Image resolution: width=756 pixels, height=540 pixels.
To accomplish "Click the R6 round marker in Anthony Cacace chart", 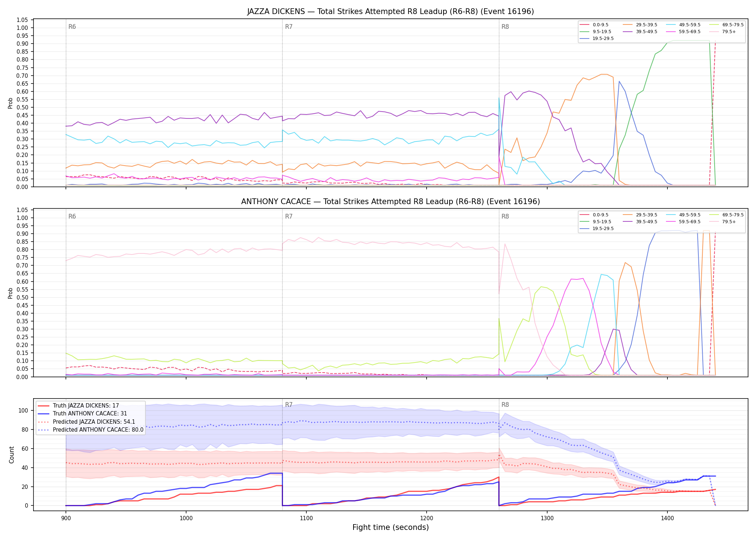I will click(72, 216).
